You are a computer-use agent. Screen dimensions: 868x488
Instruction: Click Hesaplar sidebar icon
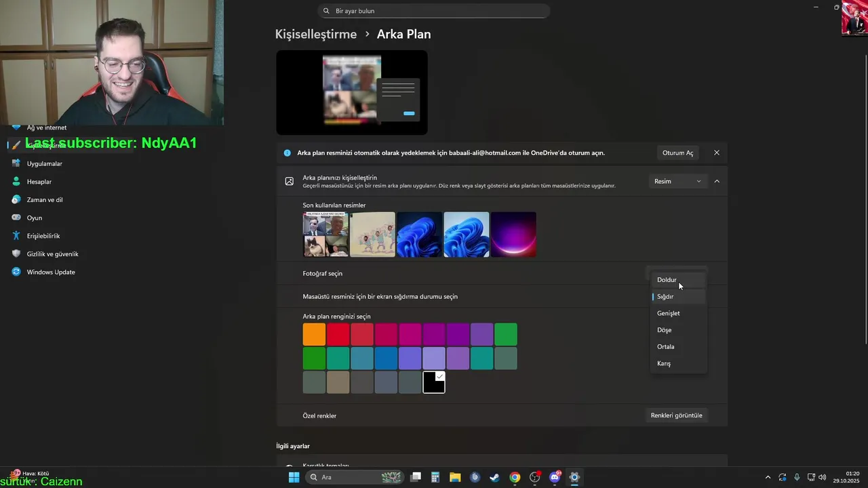[x=16, y=182]
